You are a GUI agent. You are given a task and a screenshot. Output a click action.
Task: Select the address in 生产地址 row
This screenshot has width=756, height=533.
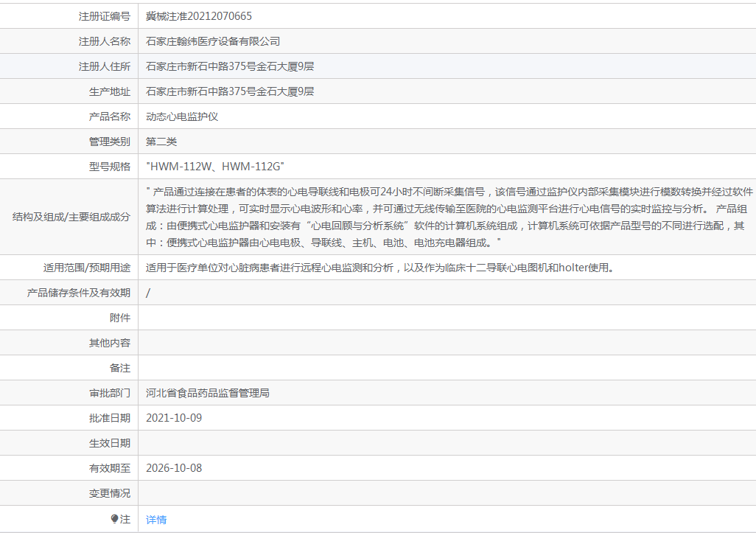[230, 91]
